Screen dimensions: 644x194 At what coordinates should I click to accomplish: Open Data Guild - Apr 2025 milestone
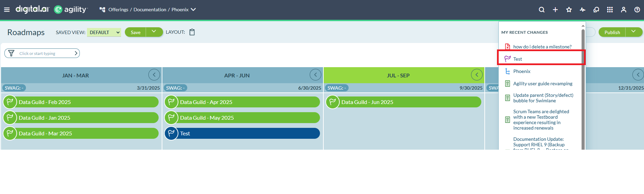click(x=242, y=102)
